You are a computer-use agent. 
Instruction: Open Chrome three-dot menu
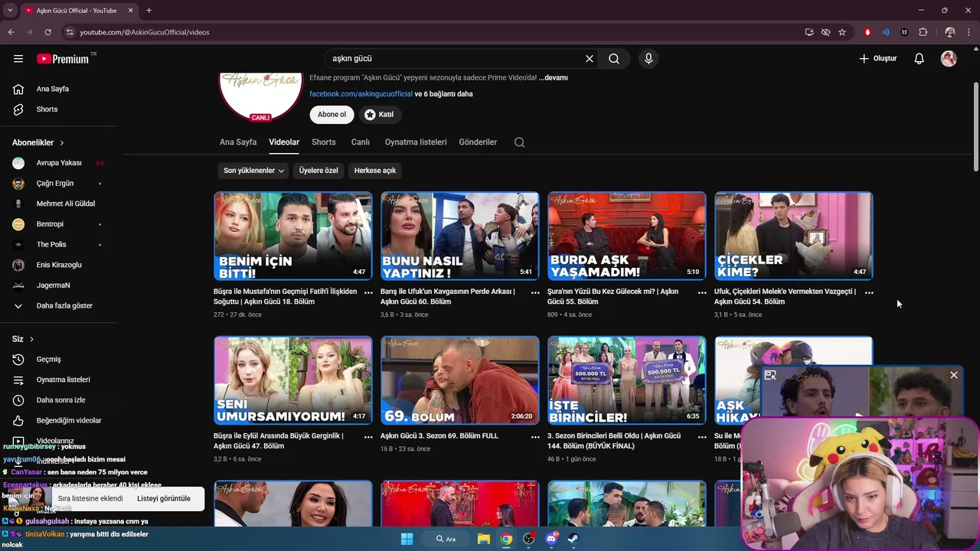969,32
